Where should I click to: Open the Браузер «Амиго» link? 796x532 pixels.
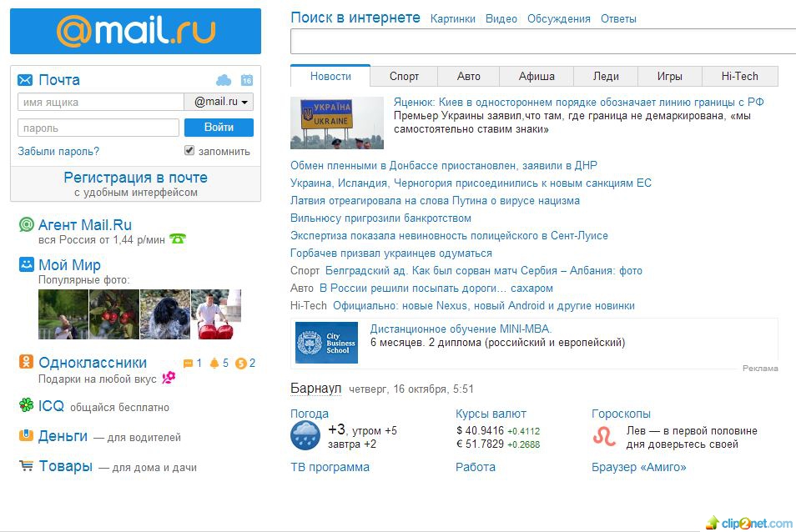[638, 467]
